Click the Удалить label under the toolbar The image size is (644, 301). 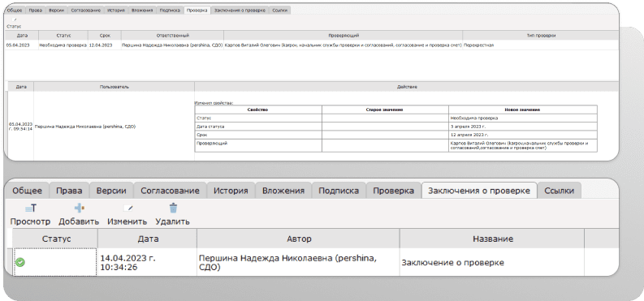tap(172, 221)
